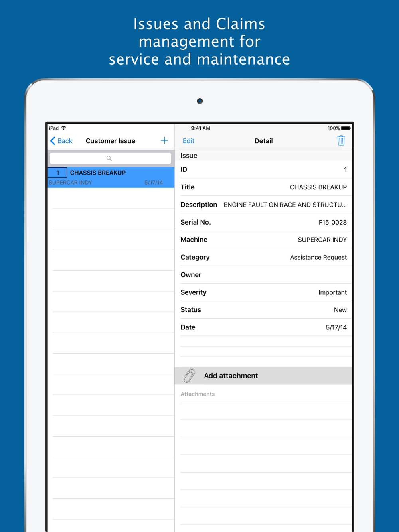Check the battery indicator icon
This screenshot has width=399, height=532.
coord(346,128)
